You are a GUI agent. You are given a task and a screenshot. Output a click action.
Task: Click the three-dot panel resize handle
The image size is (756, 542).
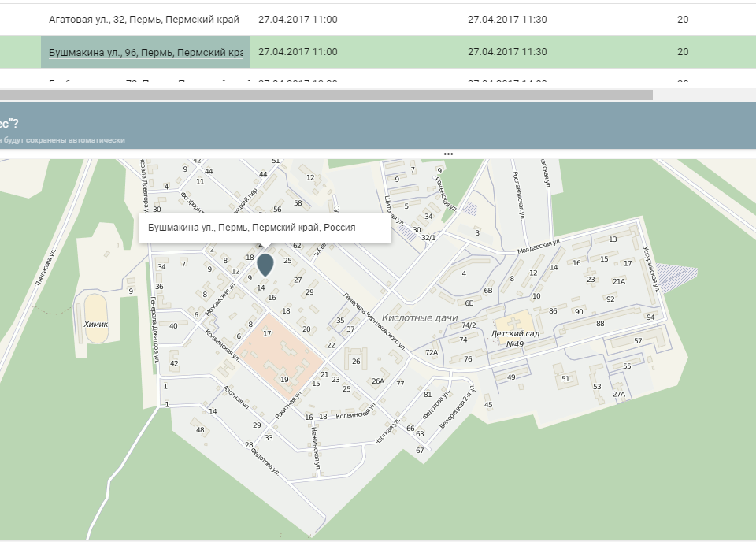coord(448,154)
